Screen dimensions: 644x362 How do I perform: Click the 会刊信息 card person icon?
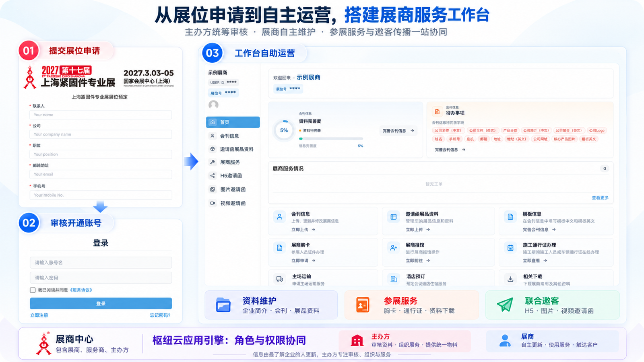click(x=279, y=217)
